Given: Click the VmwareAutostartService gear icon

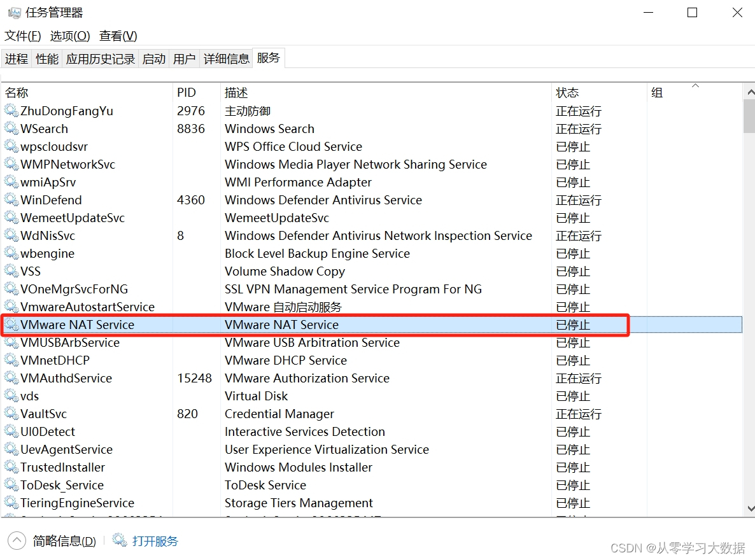Looking at the screenshot, I should (x=11, y=307).
